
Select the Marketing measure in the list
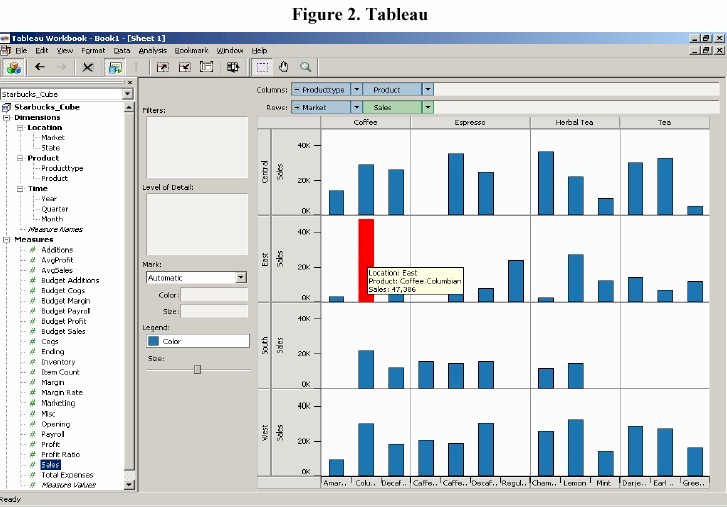pos(57,403)
